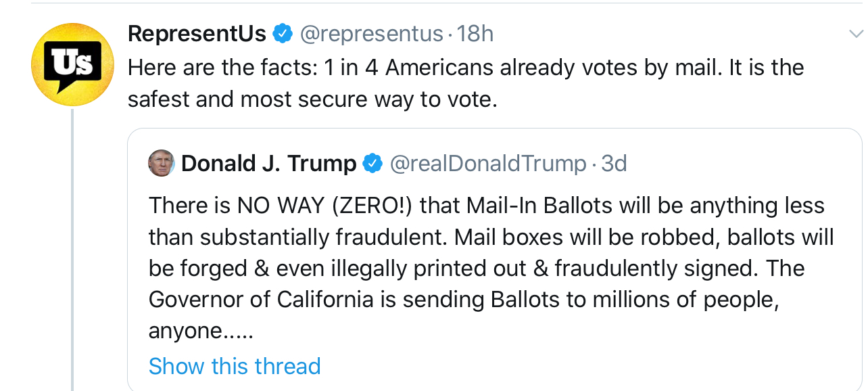The width and height of the screenshot is (868, 391).
Task: Click the thread connector line below avatar
Action: (x=72, y=250)
